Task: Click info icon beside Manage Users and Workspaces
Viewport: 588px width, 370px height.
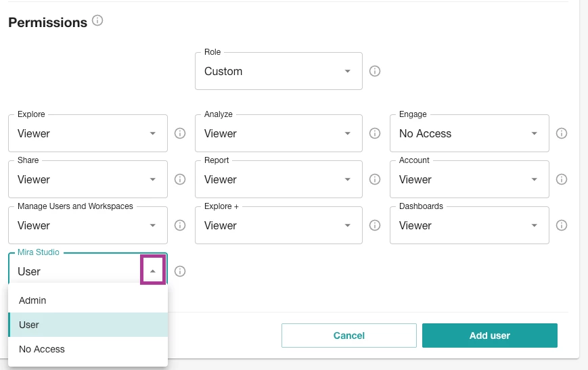Action: (x=180, y=225)
